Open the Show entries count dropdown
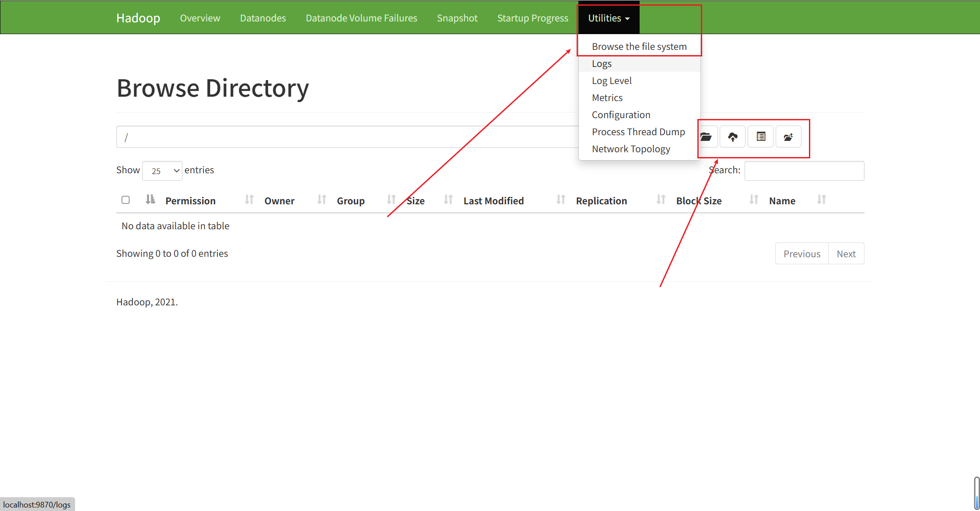Image resolution: width=980 pixels, height=511 pixels. point(162,171)
